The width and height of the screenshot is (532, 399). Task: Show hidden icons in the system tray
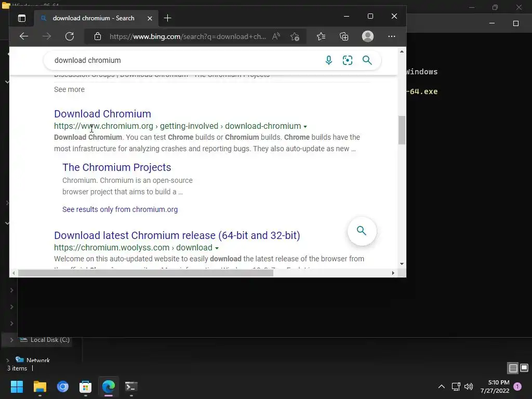coord(442,387)
